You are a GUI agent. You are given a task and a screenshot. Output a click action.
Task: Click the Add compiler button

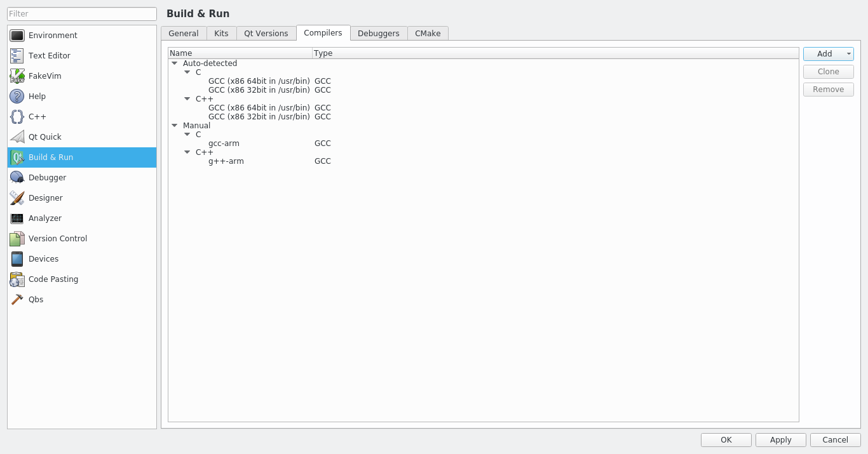[x=824, y=54]
